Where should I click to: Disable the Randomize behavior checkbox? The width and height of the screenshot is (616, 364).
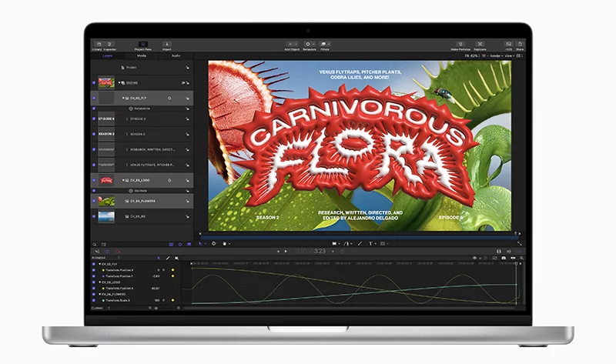94,109
